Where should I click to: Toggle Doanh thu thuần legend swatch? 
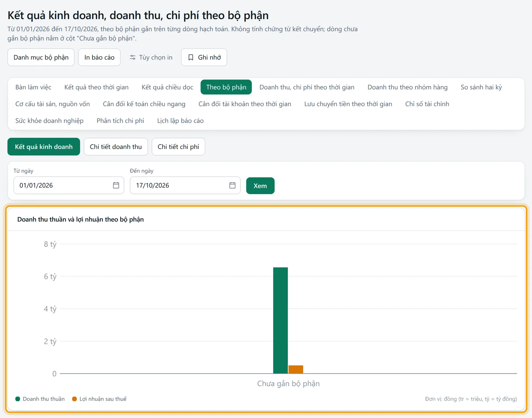coord(18,399)
